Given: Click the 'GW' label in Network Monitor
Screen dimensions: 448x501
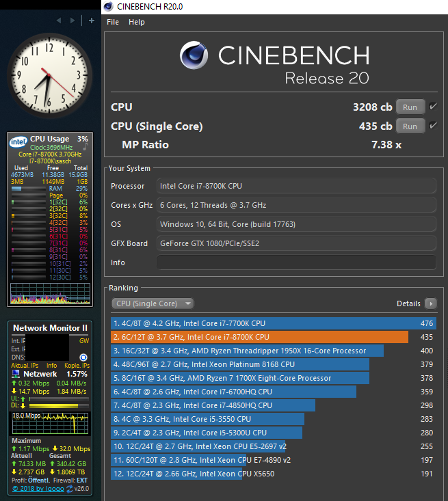Looking at the screenshot, I should 84,341.
